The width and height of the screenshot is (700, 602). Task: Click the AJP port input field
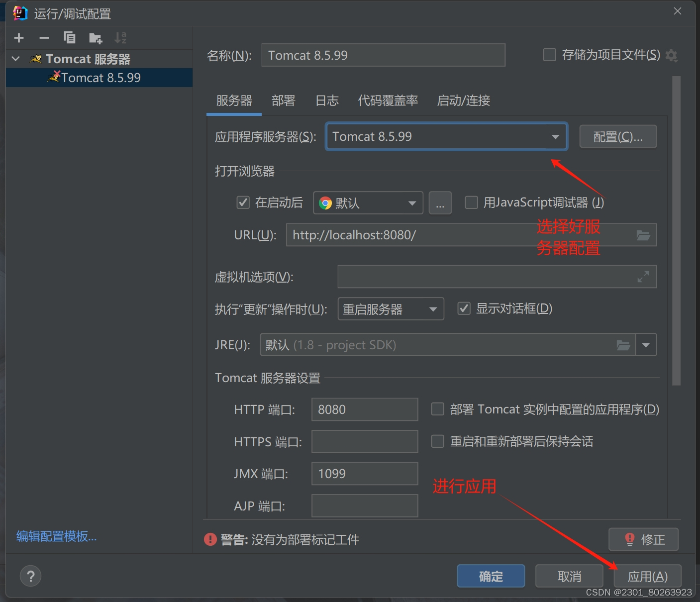point(365,506)
